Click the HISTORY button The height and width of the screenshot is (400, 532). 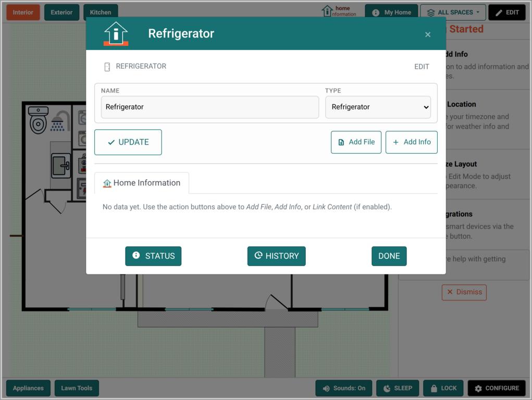click(x=276, y=256)
